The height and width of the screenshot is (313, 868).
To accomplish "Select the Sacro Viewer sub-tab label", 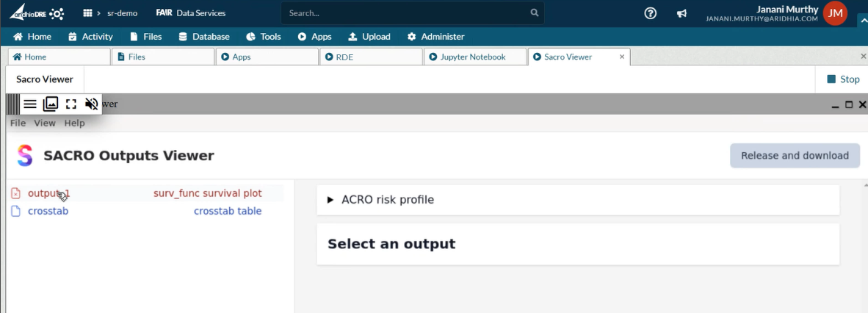I will point(45,79).
